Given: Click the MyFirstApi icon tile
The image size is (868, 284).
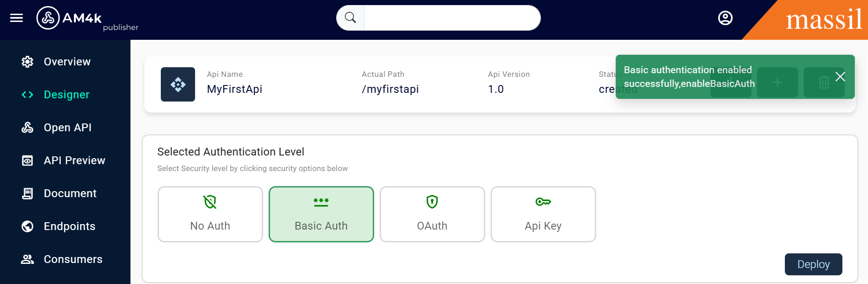Looking at the screenshot, I should (x=178, y=85).
